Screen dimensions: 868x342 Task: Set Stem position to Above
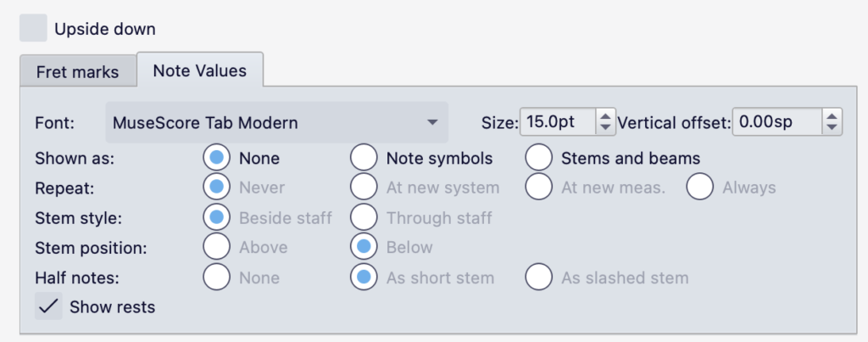(x=217, y=247)
